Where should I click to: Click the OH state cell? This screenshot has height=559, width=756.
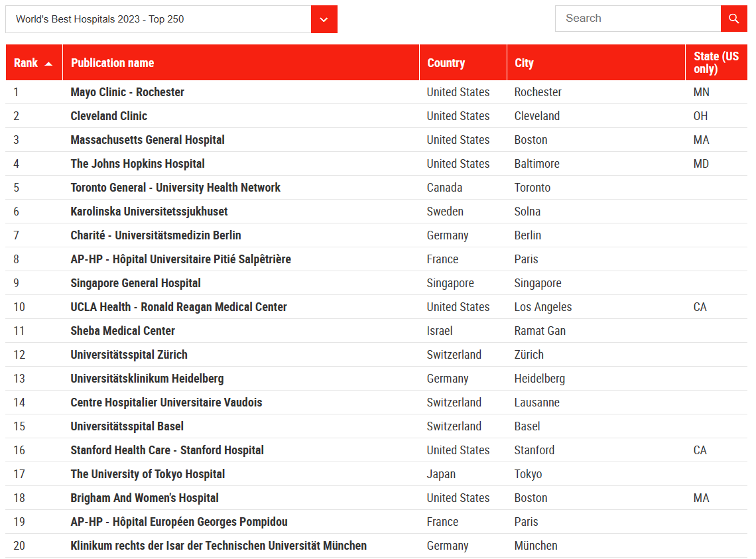(700, 116)
